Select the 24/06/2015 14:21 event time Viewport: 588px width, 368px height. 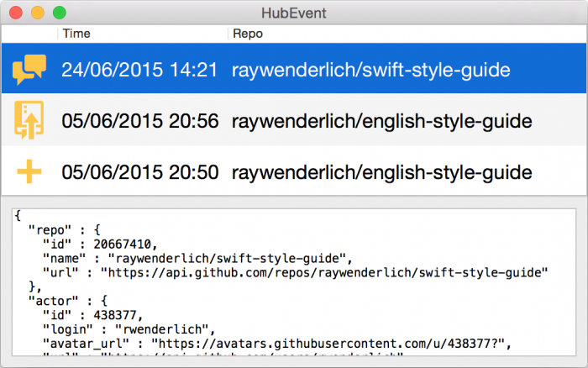point(139,70)
